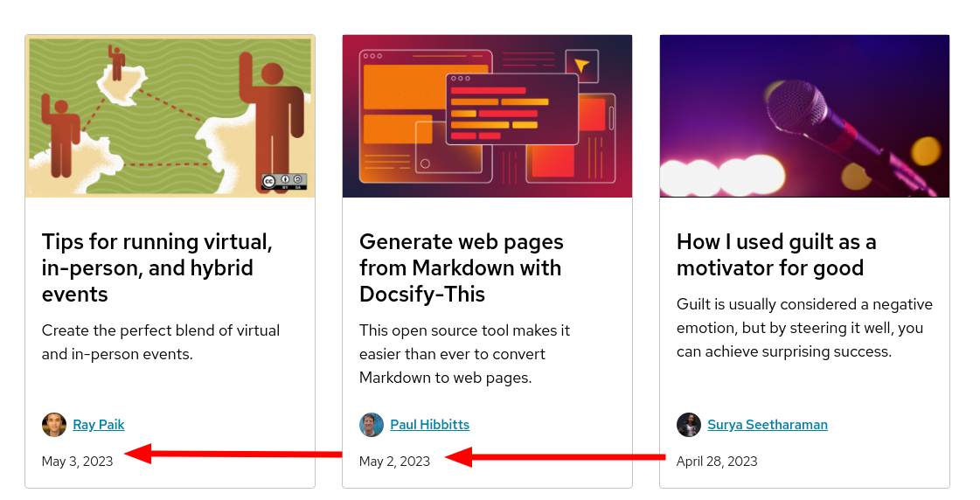Select the purple microphone photo thumbnail
Viewport: 980px width, 500px height.
coord(804,116)
